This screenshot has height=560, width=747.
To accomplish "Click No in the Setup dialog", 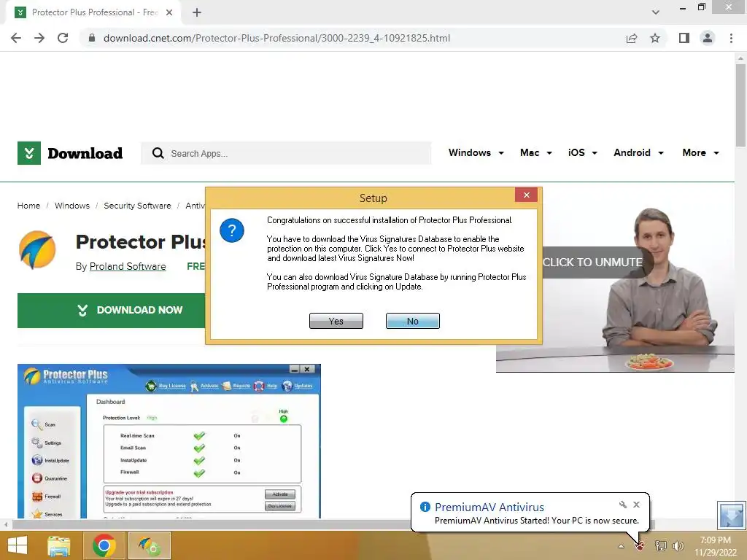I will click(x=413, y=321).
